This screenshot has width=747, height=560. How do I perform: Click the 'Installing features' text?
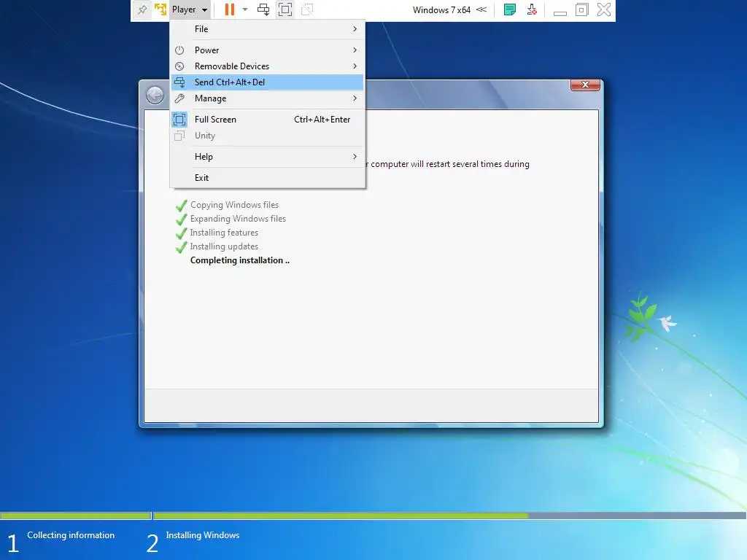tap(224, 233)
